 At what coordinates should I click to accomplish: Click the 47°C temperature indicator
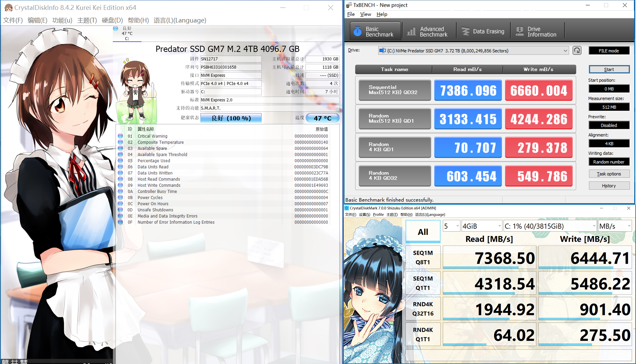[x=322, y=118]
